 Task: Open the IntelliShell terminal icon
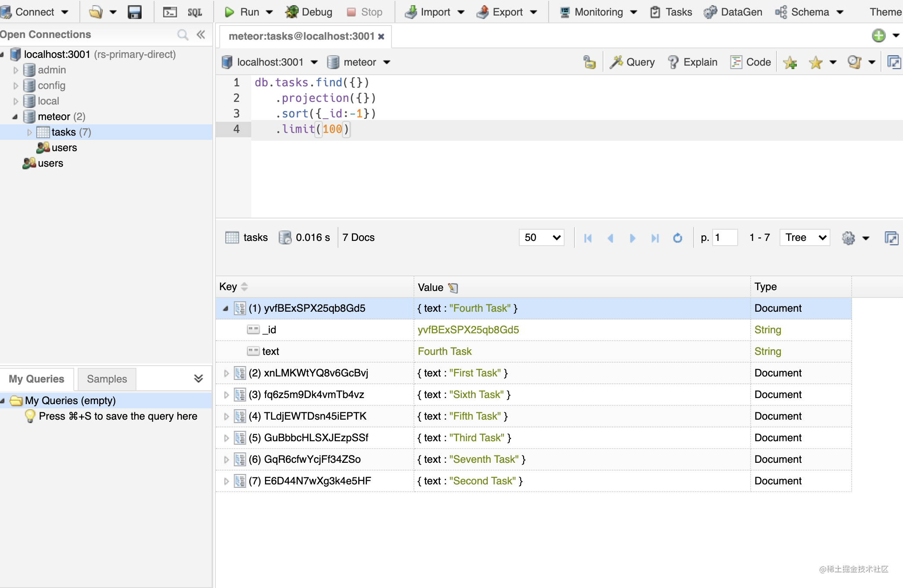click(170, 12)
